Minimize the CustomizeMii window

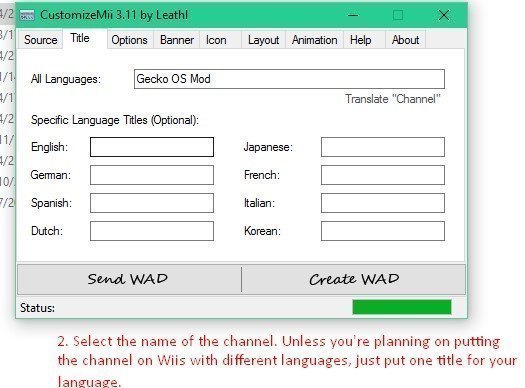point(353,15)
